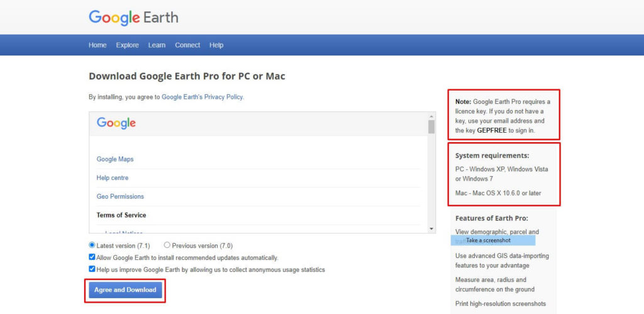Screen dimensions: 644x314
Task: Click the Take a screenshot tooltip
Action: 493,240
